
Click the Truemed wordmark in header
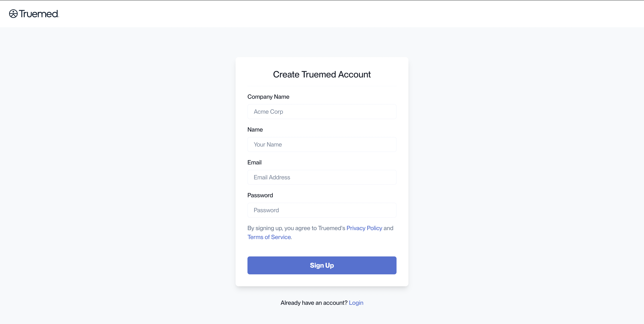(x=39, y=14)
